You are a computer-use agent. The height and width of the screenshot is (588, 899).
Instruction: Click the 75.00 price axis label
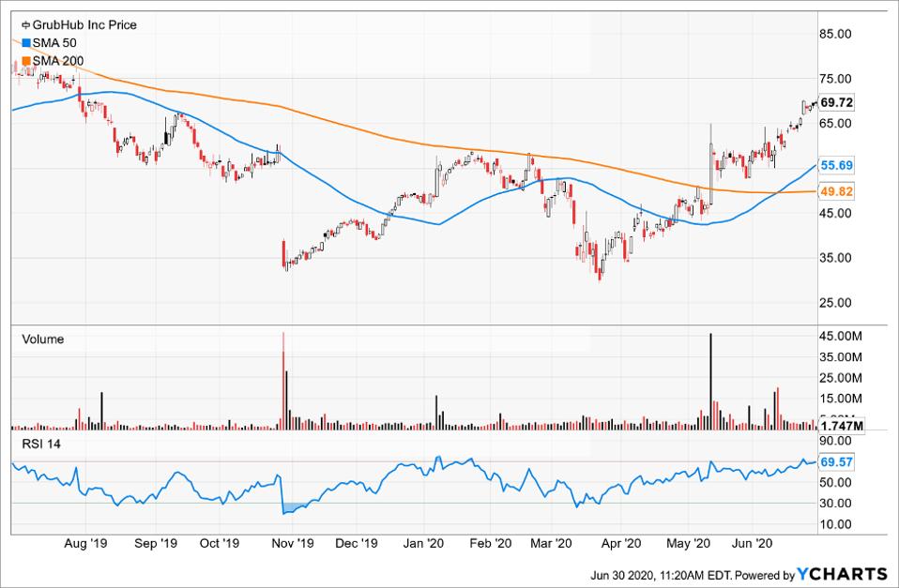(835, 79)
